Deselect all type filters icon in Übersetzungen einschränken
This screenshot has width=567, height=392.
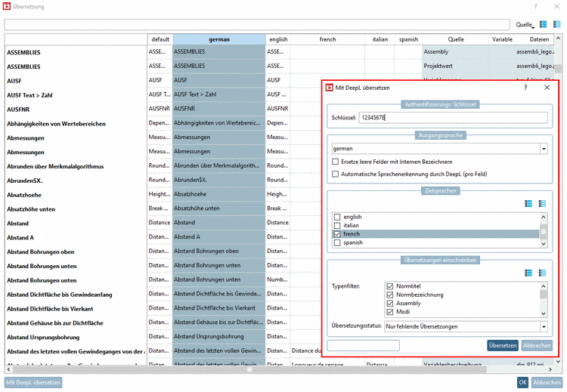[x=542, y=273]
